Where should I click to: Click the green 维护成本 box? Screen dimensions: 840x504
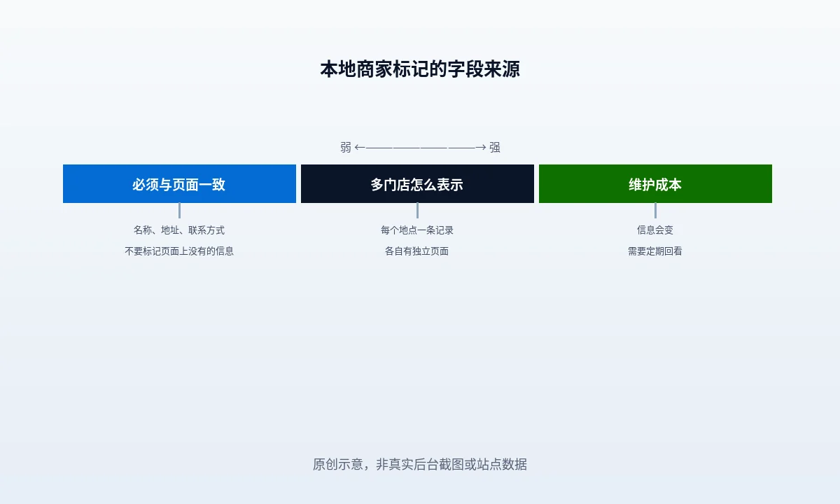(x=655, y=184)
